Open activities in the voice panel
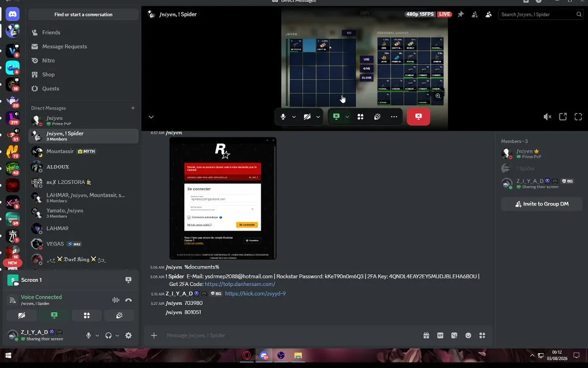Viewport: 588px width, 368px height. click(x=87, y=315)
